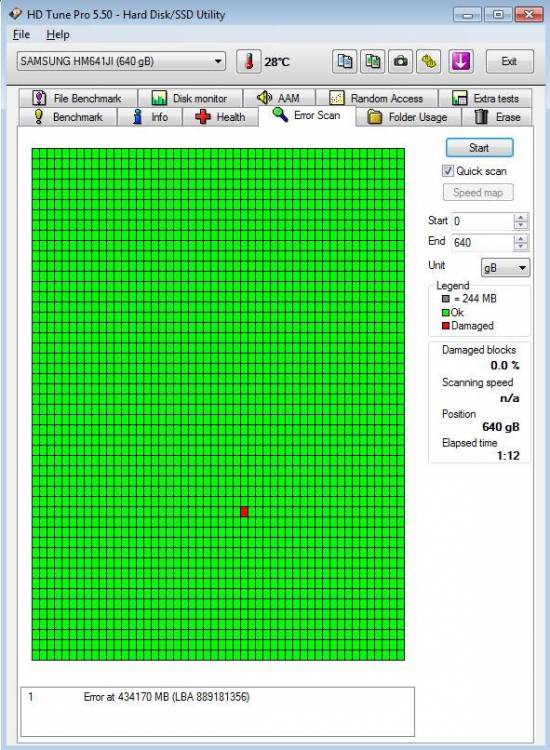Click the HD Tune Pro title bar icon

[16, 14]
